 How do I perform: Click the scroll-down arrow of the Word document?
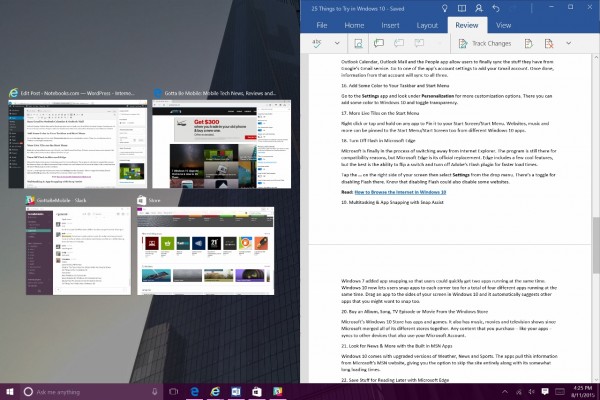pyautogui.click(x=596, y=379)
